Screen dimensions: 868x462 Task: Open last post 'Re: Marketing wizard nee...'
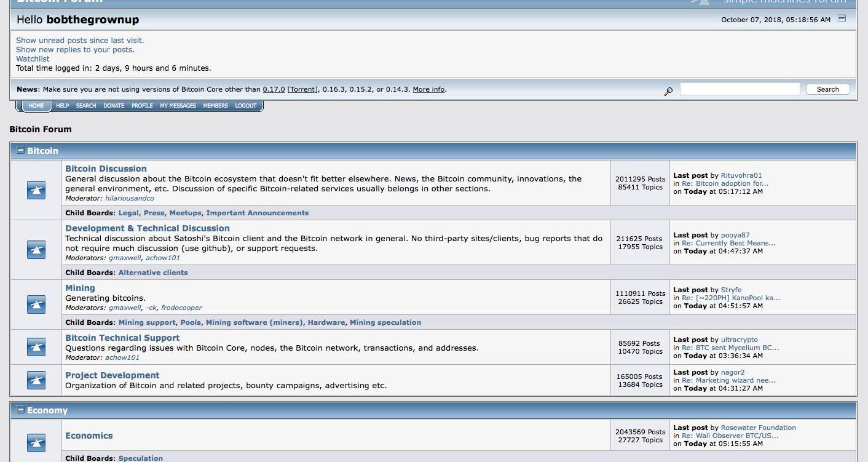tap(728, 380)
